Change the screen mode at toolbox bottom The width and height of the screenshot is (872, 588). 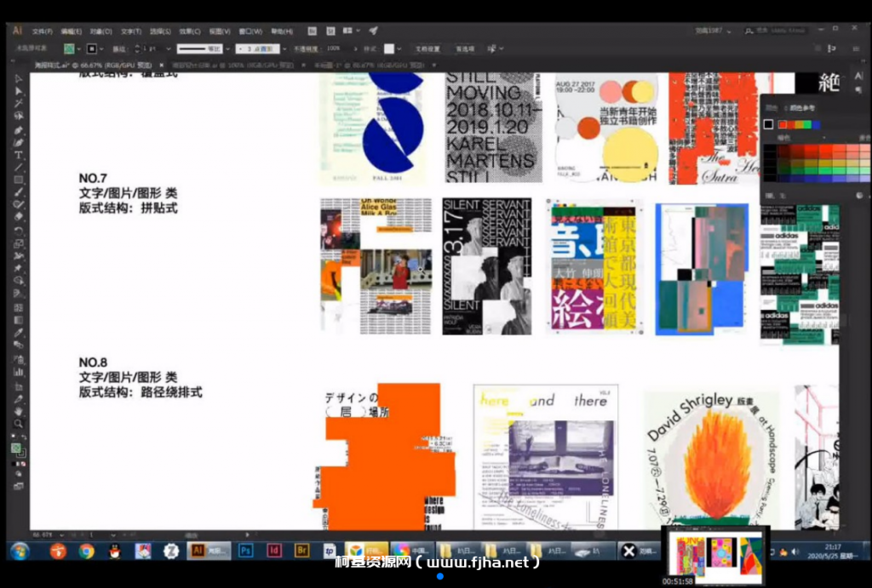click(x=19, y=486)
